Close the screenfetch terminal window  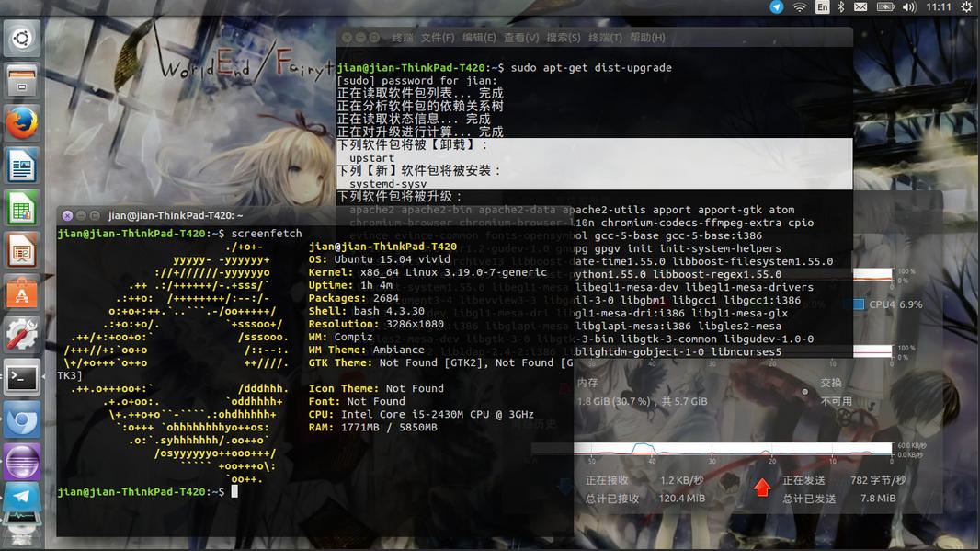click(67, 216)
